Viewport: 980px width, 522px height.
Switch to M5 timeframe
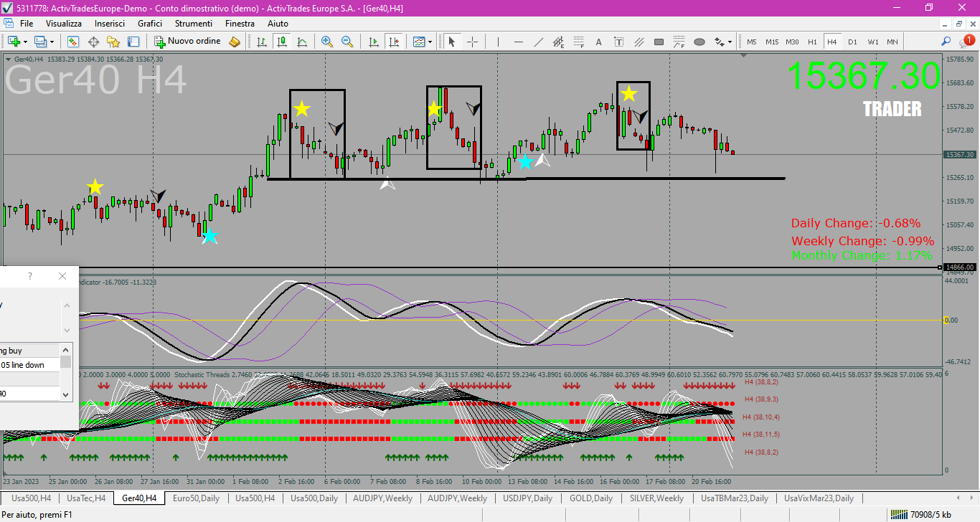click(752, 42)
